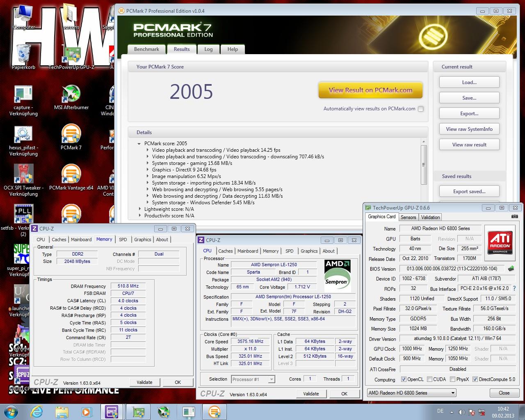Open the Help tab in PCMark 7
This screenshot has width=525, height=420.
tap(233, 49)
